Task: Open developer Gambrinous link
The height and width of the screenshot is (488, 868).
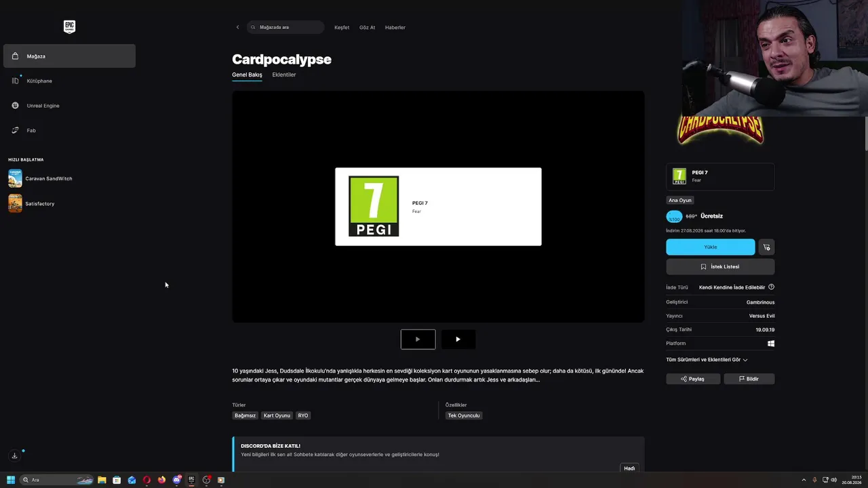Action: pos(760,302)
